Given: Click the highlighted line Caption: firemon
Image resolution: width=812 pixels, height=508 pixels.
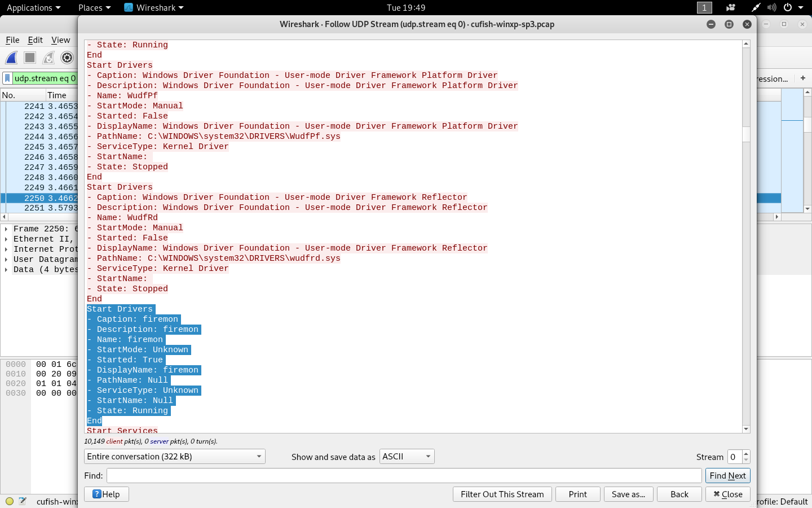Looking at the screenshot, I should [134, 319].
